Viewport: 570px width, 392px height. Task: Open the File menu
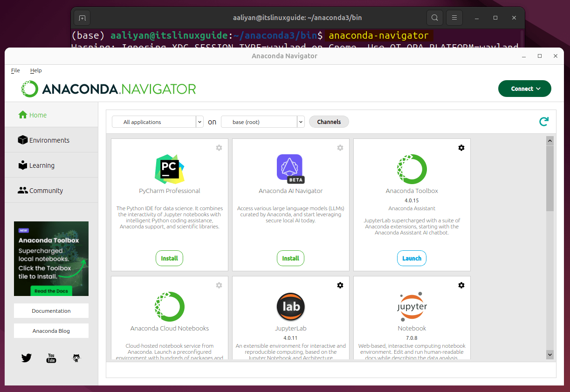coord(15,70)
